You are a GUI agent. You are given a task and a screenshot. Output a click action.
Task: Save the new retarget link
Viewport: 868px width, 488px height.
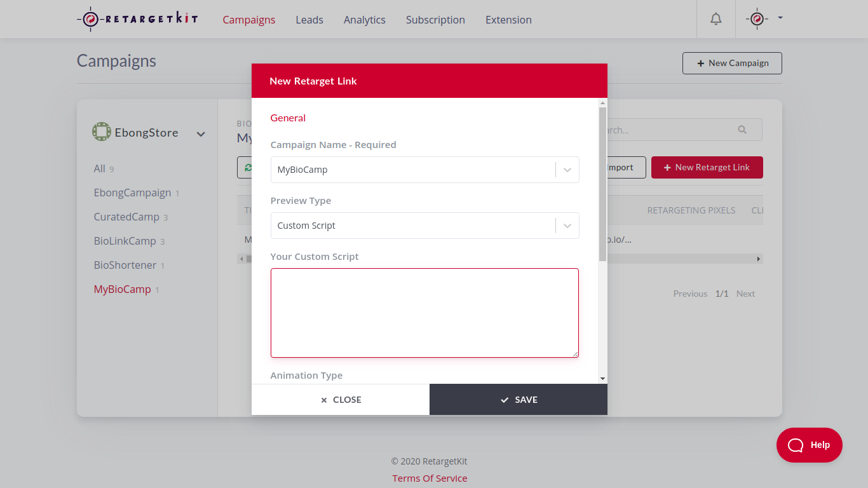(x=519, y=400)
